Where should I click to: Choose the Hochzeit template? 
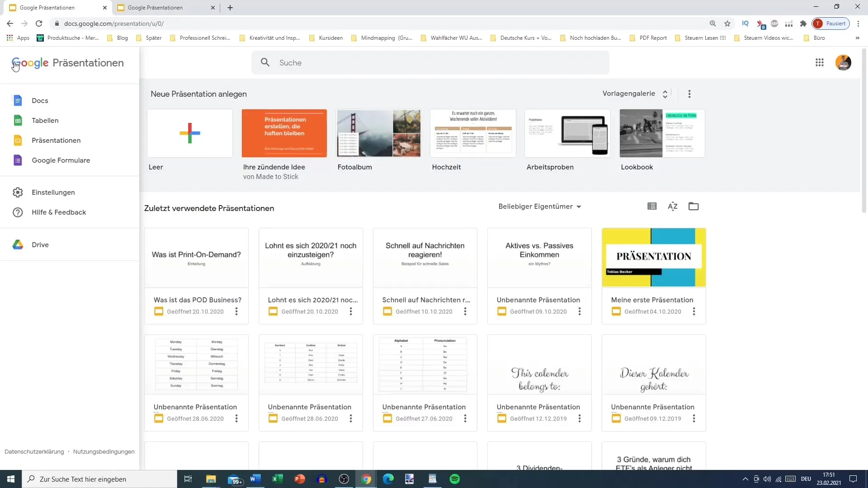pos(473,133)
